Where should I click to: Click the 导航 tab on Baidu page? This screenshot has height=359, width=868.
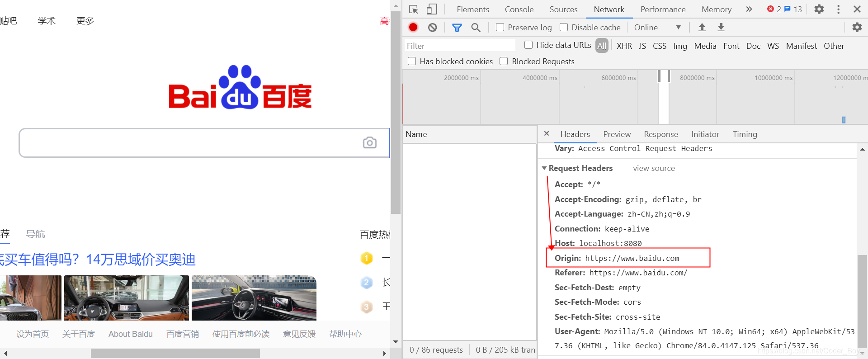(x=36, y=234)
